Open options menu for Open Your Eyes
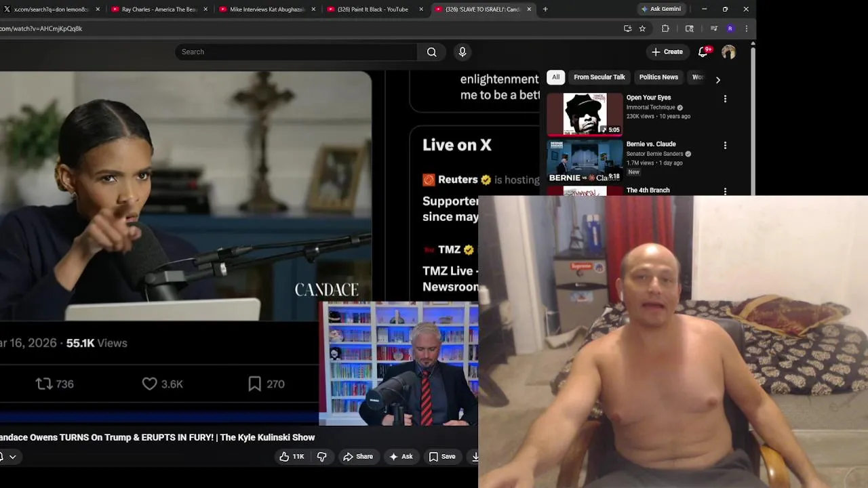Screen dimensions: 868x488 point(725,99)
